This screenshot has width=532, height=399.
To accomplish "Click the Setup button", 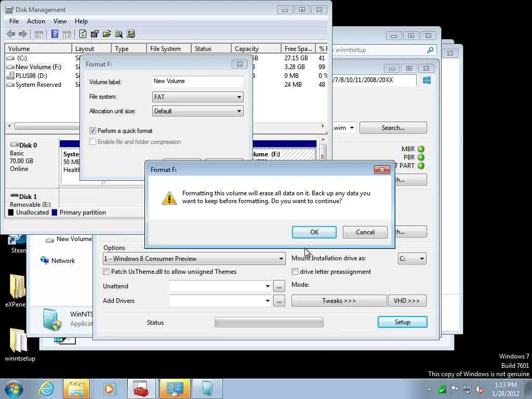I will [x=403, y=322].
